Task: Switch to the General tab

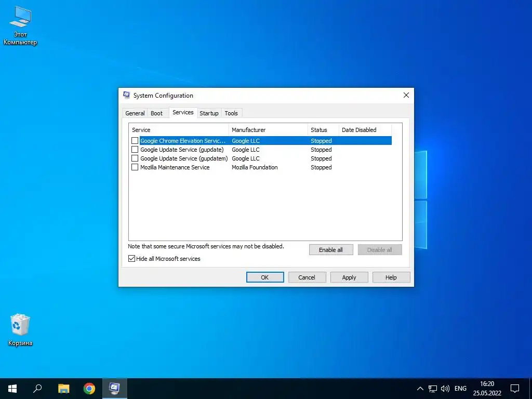Action: click(x=135, y=113)
